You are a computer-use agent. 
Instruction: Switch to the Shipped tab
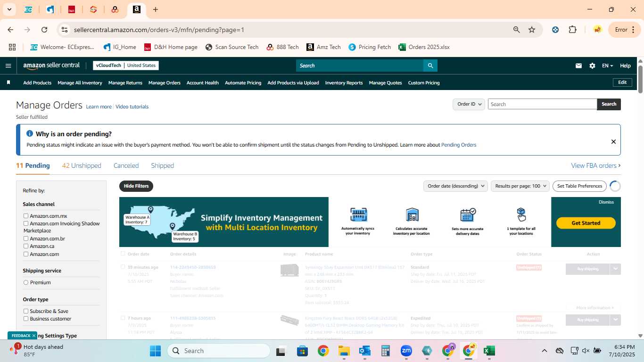click(163, 165)
